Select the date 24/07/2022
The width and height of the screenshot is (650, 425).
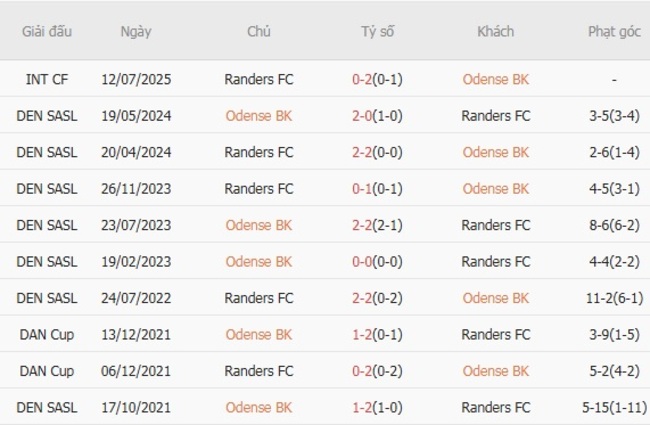click(136, 298)
